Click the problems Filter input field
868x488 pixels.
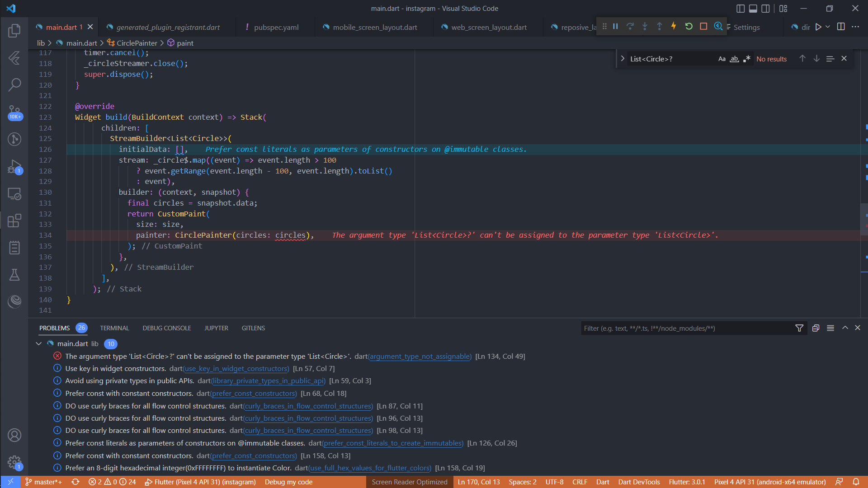tap(687, 328)
